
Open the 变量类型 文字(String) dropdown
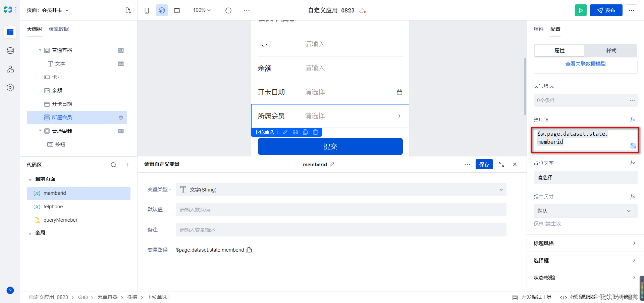tap(341, 190)
